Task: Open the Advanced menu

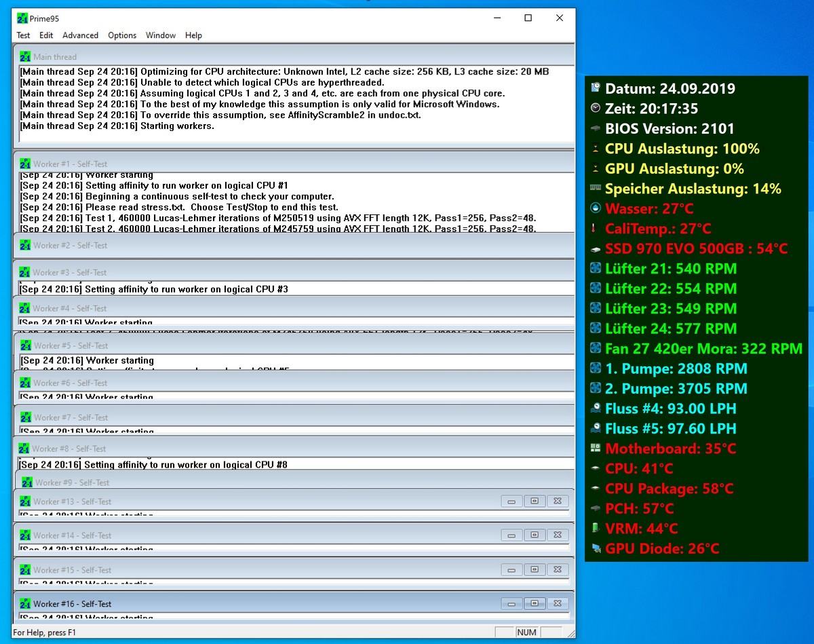Action: [x=80, y=35]
